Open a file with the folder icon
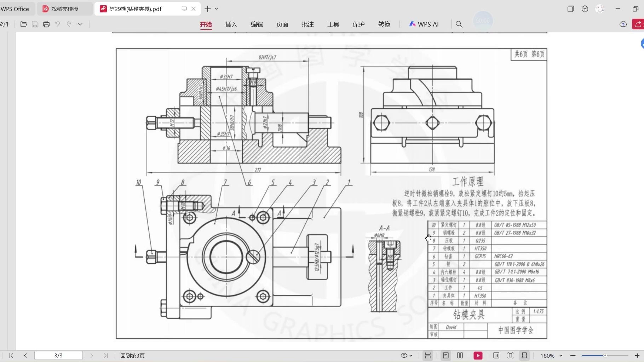The width and height of the screenshot is (644, 362). coord(24,24)
